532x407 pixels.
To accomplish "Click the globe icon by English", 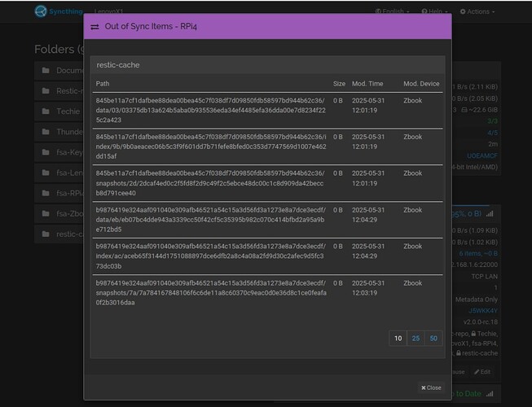I will [378, 11].
